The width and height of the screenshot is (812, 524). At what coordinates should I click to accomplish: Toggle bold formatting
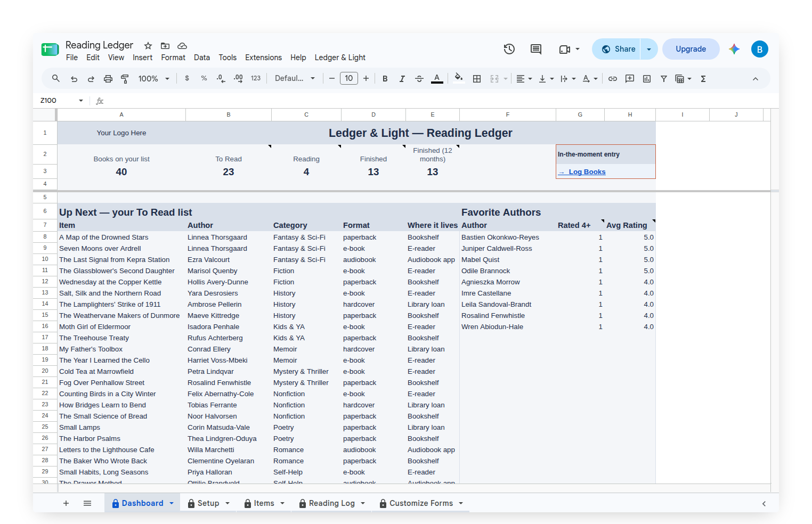point(385,79)
